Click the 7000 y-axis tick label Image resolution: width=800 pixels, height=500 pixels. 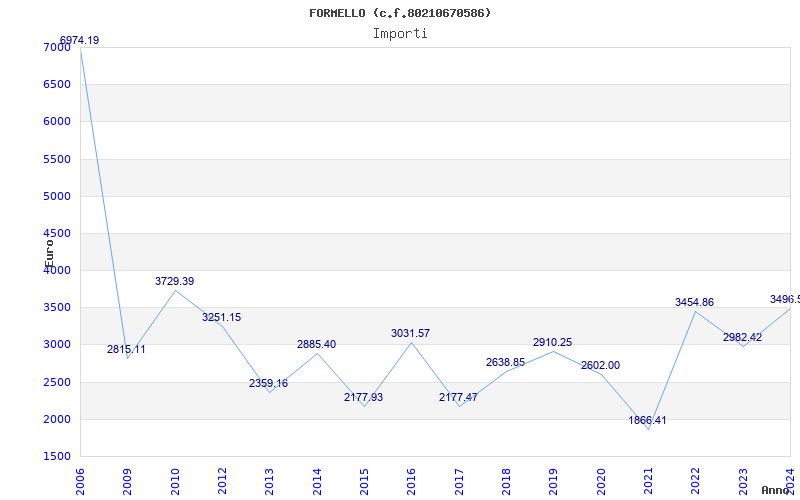pyautogui.click(x=57, y=47)
